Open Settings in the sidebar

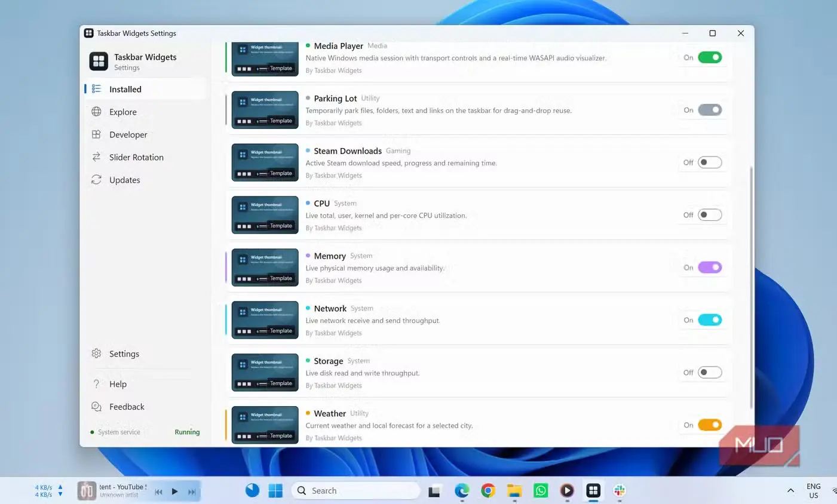tap(145, 354)
